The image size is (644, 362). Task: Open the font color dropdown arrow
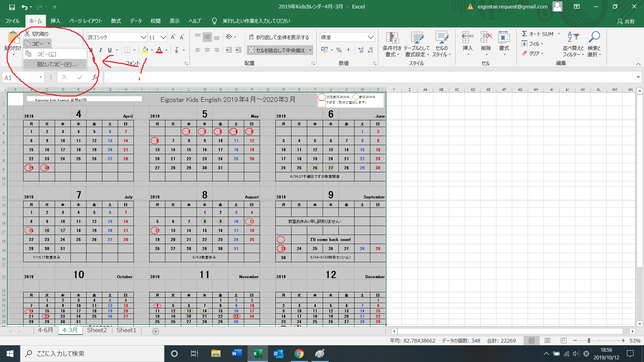(x=166, y=50)
